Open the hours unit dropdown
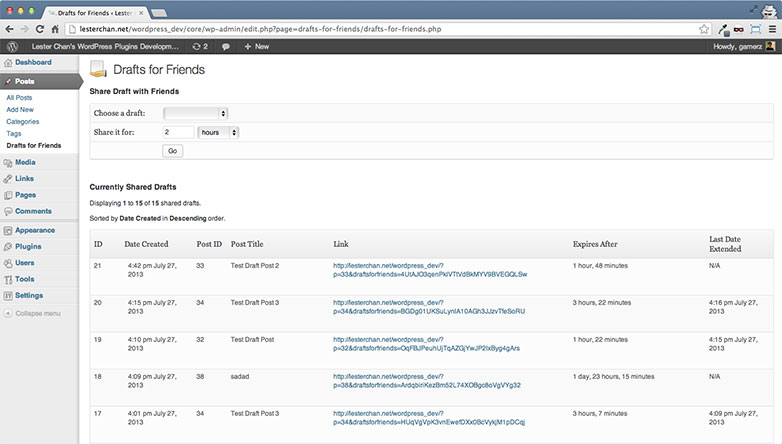The width and height of the screenshot is (782, 444). (x=218, y=132)
